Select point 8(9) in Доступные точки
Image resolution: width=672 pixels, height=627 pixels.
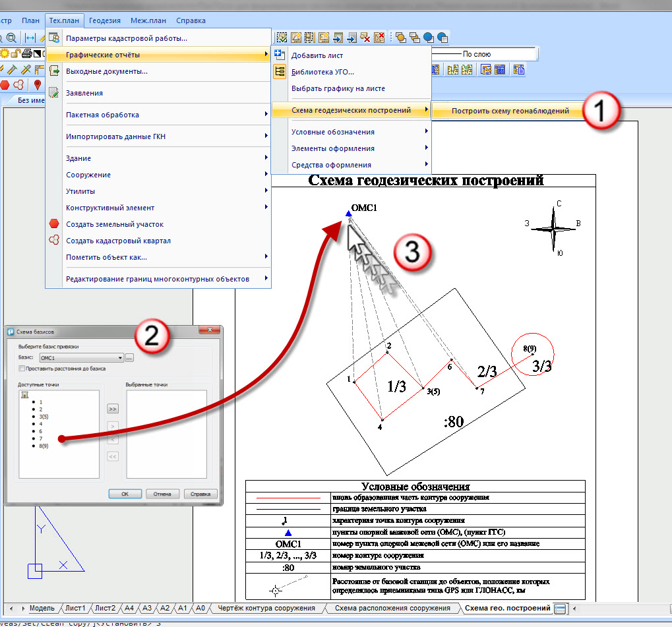[44, 446]
